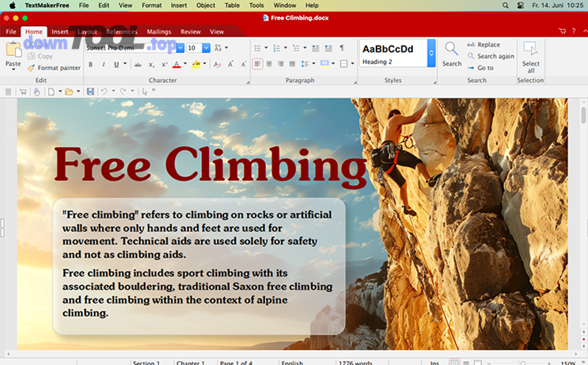
Task: Open macOS Spotlight search icon
Action: (x=505, y=5)
